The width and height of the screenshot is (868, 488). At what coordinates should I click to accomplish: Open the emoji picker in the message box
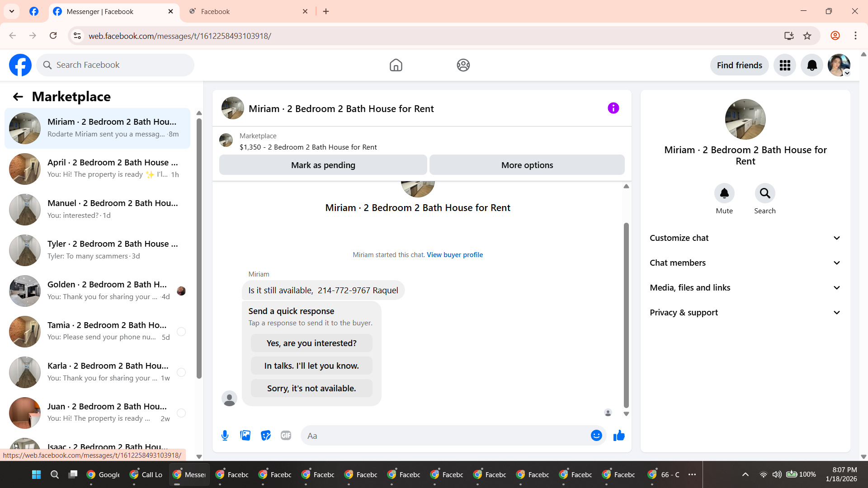click(x=596, y=436)
